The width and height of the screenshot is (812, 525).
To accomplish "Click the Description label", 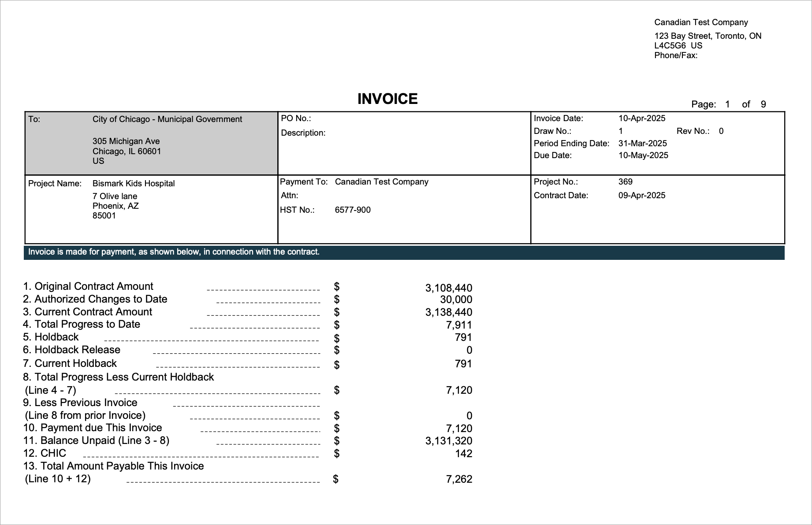I will (303, 133).
